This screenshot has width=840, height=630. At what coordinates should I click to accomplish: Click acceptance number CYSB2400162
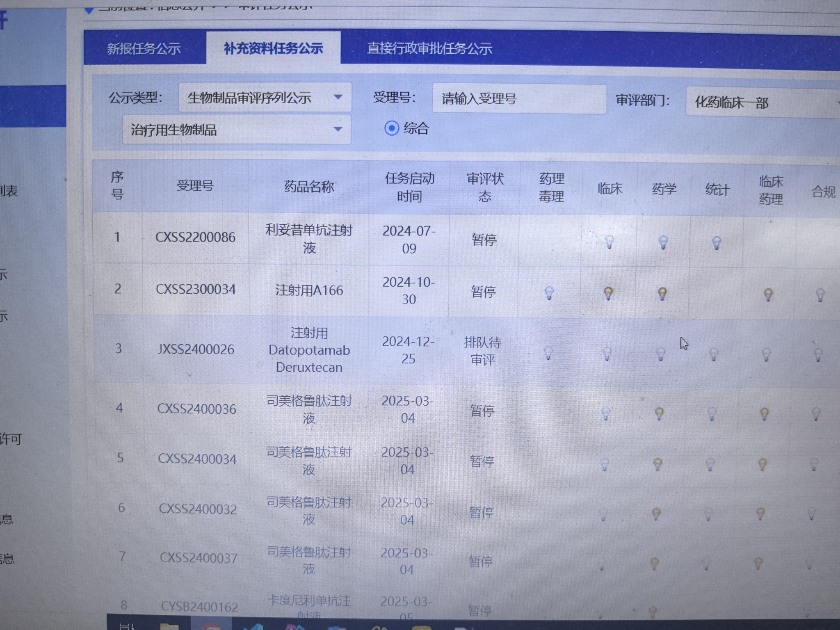(x=199, y=607)
